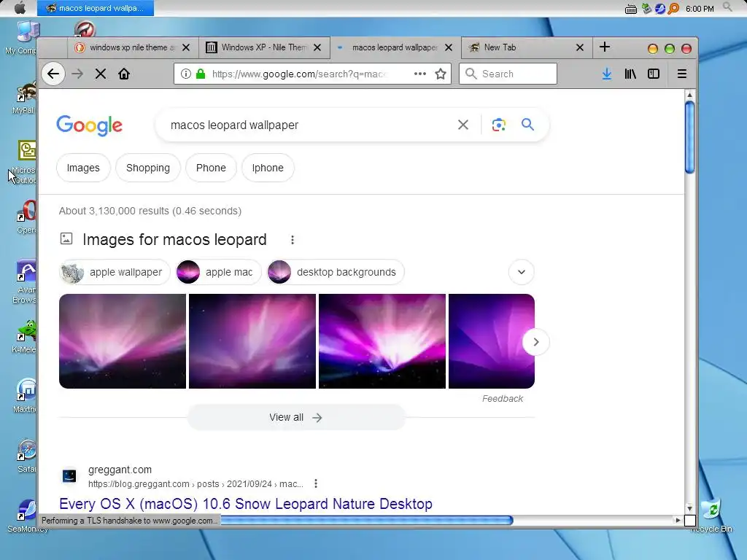
Task: Open more options next to Images heading
Action: pos(293,240)
